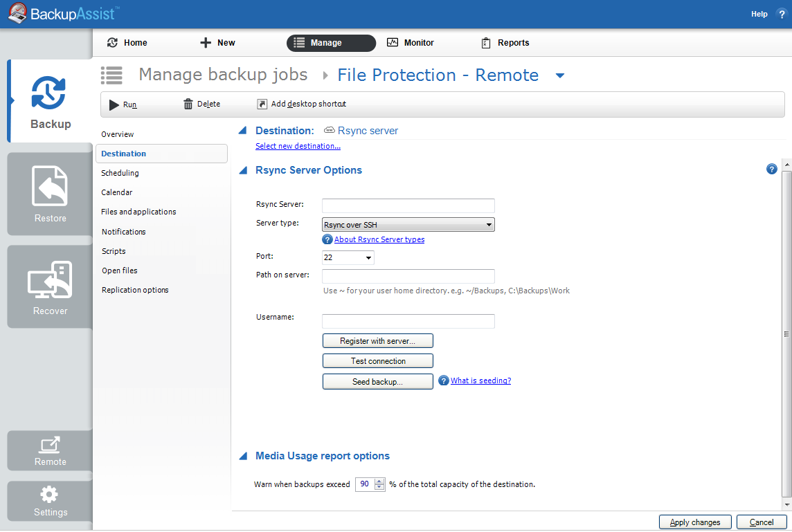
Task: Click the Cancel button
Action: (x=762, y=522)
